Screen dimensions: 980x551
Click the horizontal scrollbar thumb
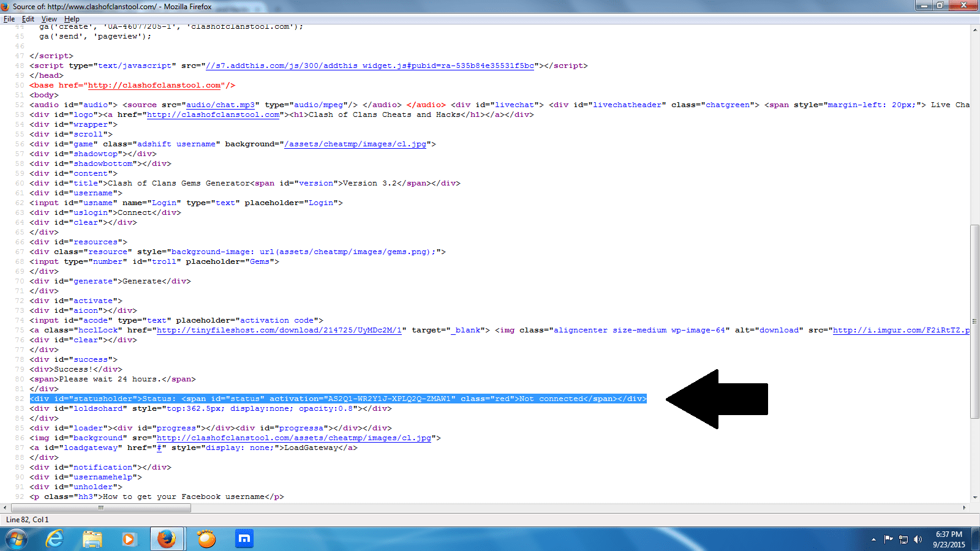(x=101, y=508)
